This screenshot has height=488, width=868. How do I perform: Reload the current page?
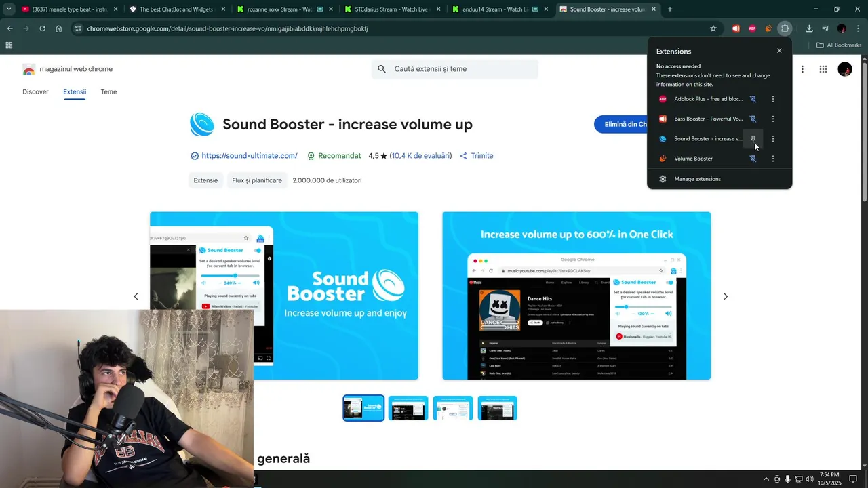(42, 28)
